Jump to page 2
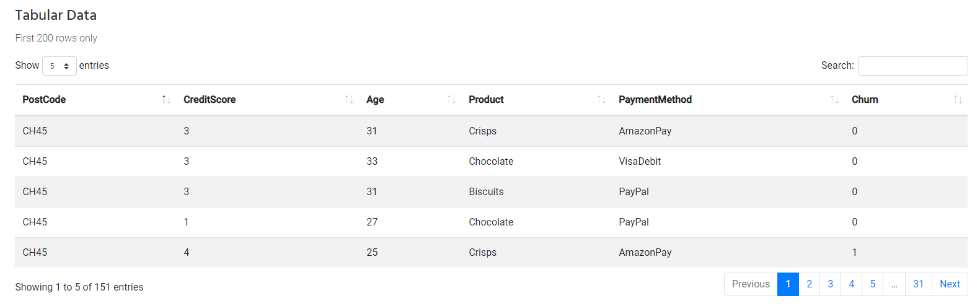 [x=809, y=284]
